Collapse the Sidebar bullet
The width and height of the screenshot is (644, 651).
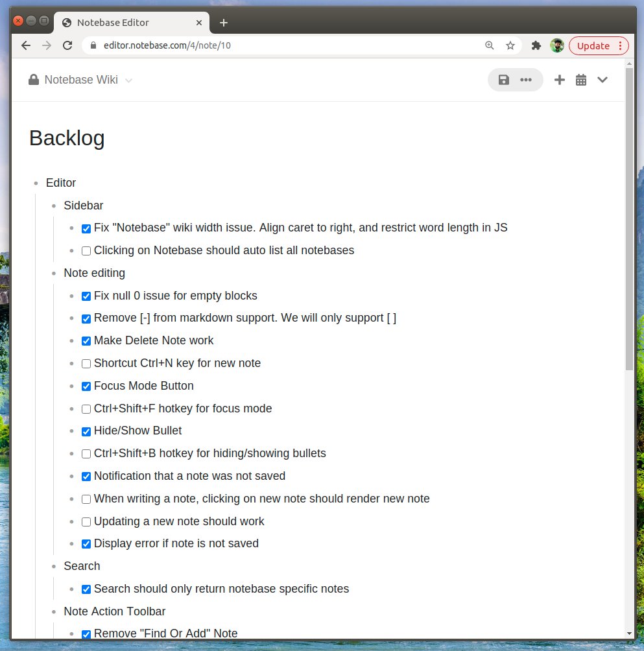54,206
